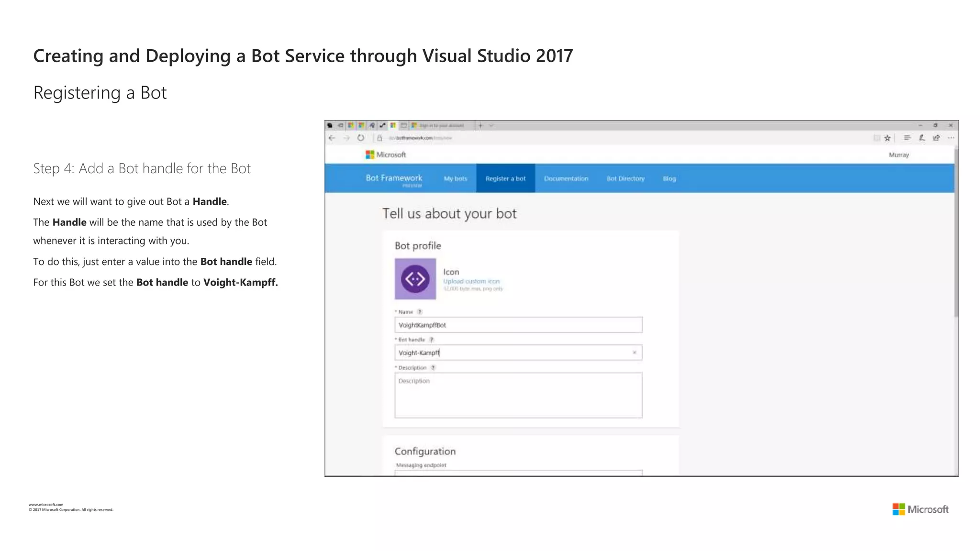Click the web notes pen icon
The width and height of the screenshot is (980, 551).
922,138
